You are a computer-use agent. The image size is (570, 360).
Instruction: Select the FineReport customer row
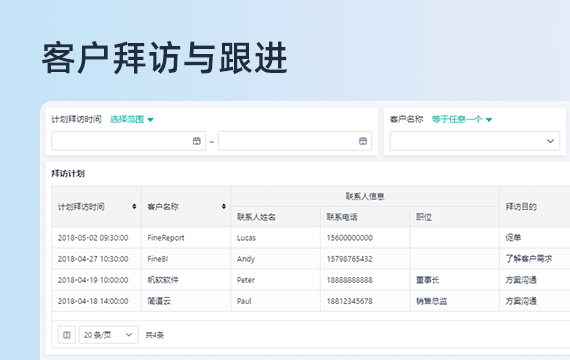point(311,238)
